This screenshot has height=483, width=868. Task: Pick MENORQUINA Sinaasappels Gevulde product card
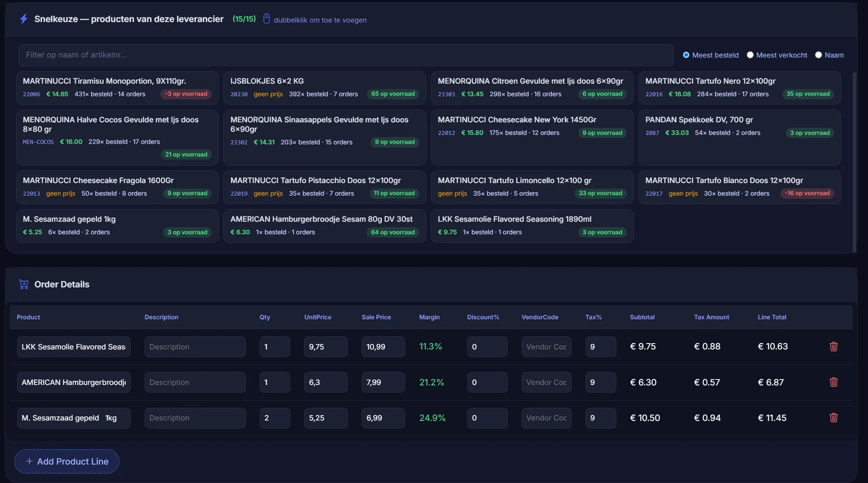point(325,138)
